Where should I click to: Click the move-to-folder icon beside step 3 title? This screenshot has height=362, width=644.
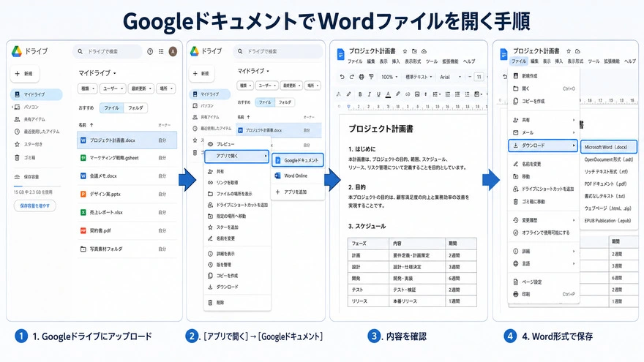tap(414, 51)
